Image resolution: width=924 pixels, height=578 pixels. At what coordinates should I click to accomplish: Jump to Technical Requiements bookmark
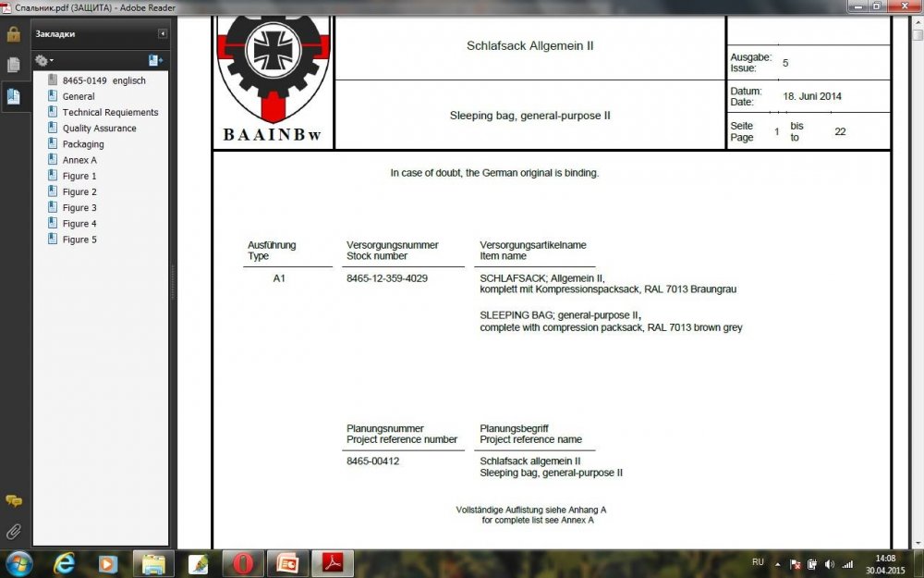pyautogui.click(x=110, y=112)
